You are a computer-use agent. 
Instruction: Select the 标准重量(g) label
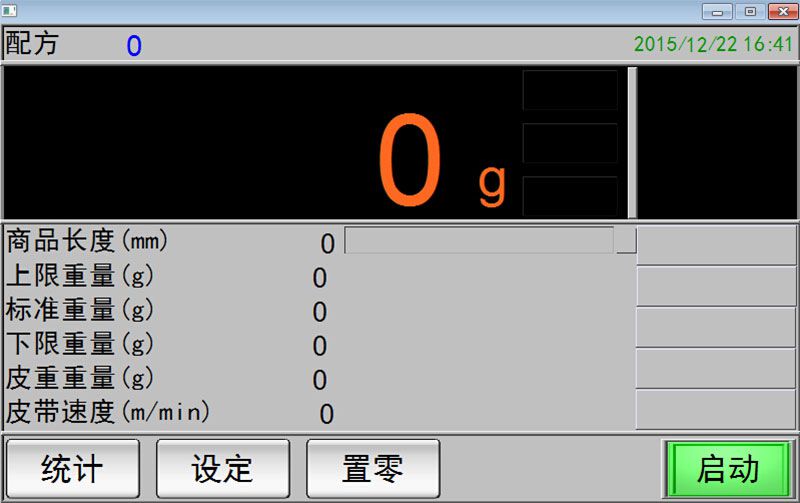click(x=80, y=310)
